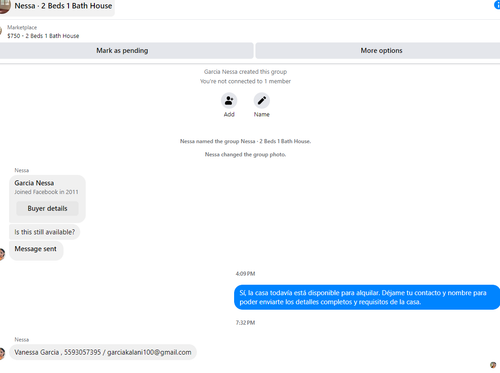Click the seen-by avatar at bottom right

493,365
